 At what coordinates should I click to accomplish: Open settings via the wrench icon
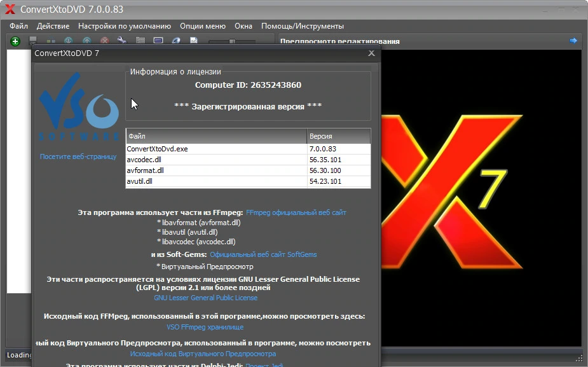coord(122,41)
